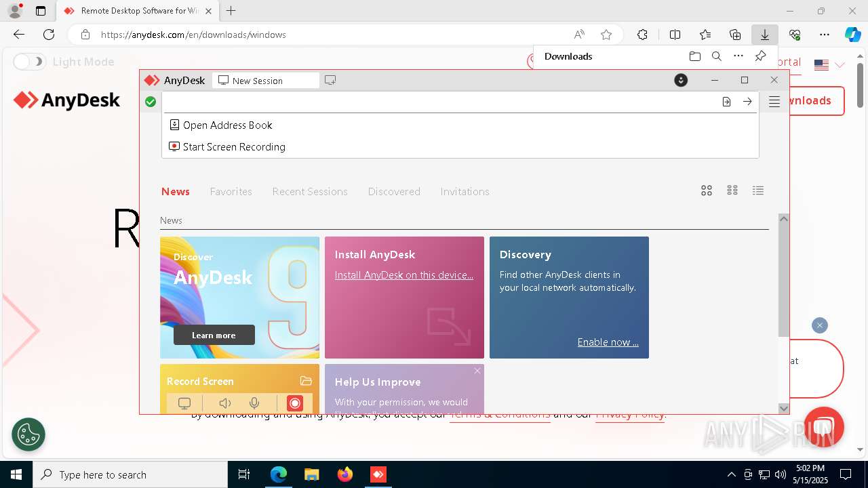Click the green connection status checkmark

tap(151, 102)
